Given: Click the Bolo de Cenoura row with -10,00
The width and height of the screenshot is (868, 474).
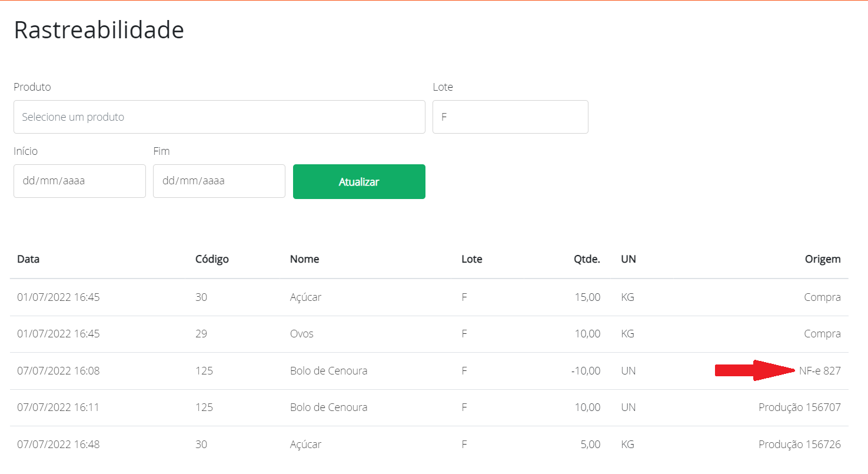Looking at the screenshot, I should pyautogui.click(x=328, y=371).
